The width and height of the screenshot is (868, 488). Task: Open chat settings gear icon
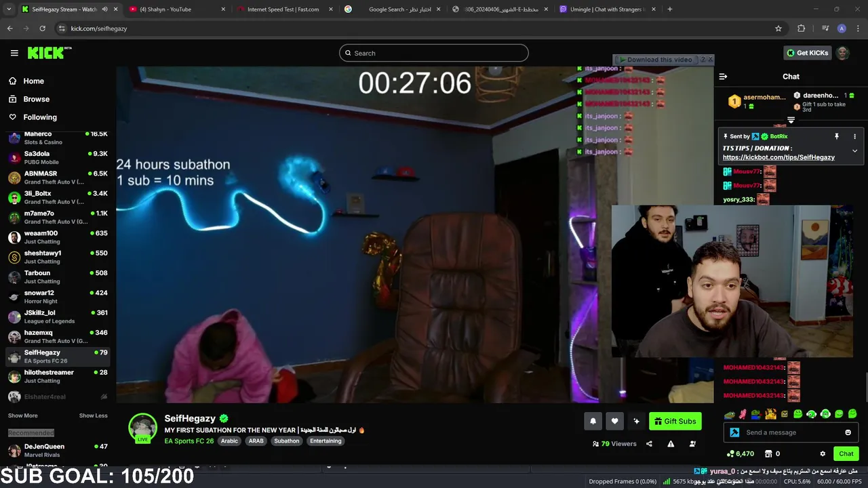[823, 453]
